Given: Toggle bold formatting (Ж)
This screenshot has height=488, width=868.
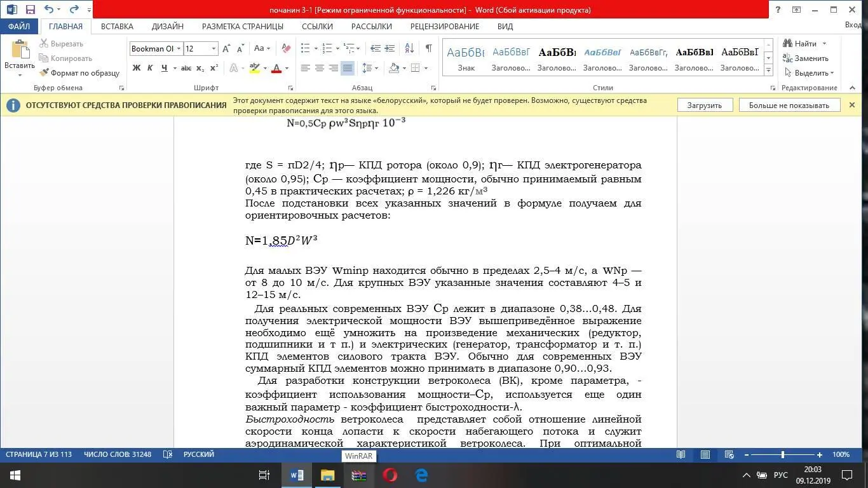Looking at the screenshot, I should click(x=136, y=68).
